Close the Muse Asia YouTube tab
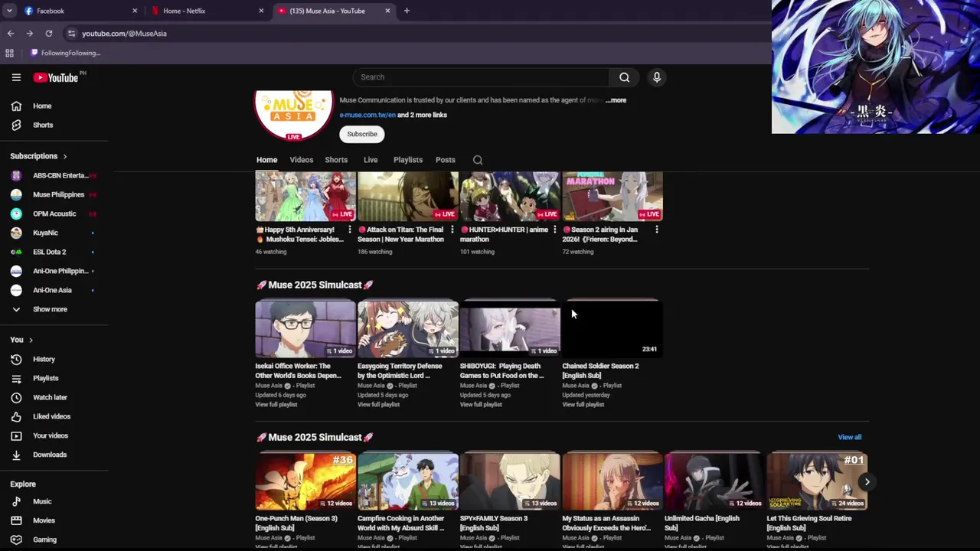 [387, 11]
